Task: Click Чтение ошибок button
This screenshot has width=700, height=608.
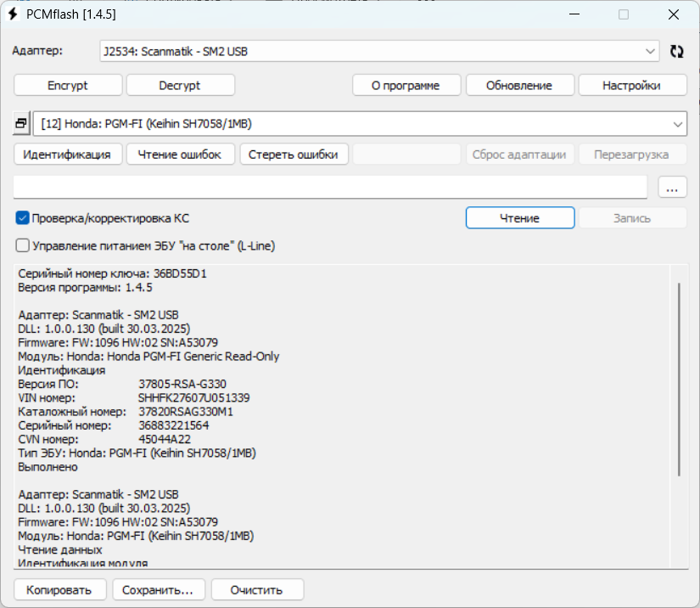Action: [x=180, y=155]
